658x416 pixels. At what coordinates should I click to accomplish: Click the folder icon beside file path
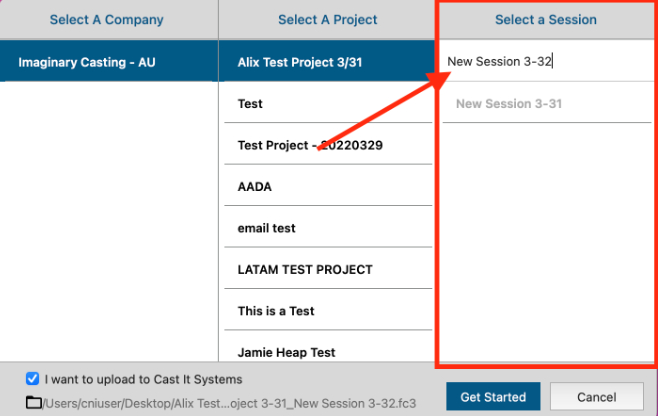click(34, 402)
